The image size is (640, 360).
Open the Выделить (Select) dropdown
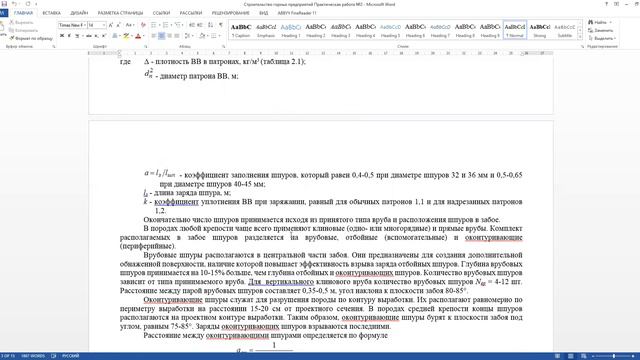pos(602,38)
